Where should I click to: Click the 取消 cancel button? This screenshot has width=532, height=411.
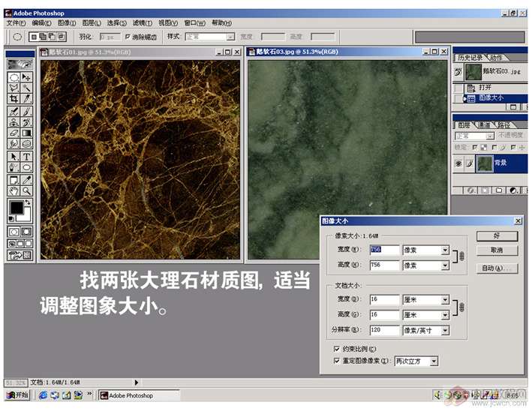(497, 250)
